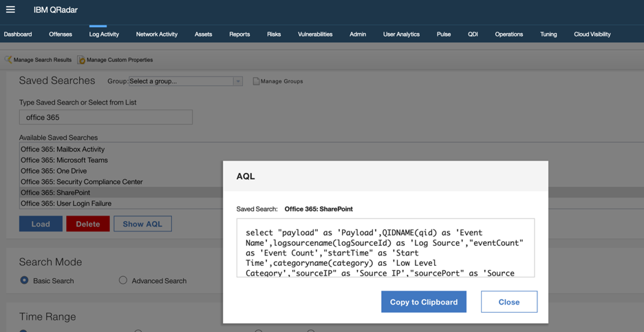This screenshot has height=332, width=644.
Task: Expand the group combo box arrow
Action: (x=238, y=81)
